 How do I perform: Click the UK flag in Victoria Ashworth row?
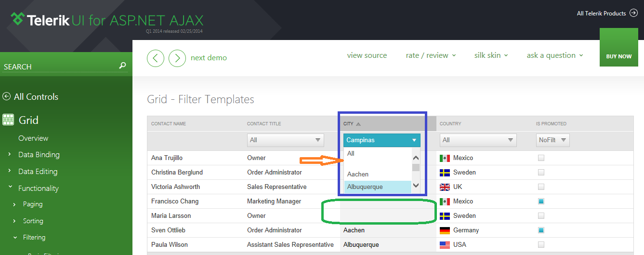pyautogui.click(x=445, y=187)
